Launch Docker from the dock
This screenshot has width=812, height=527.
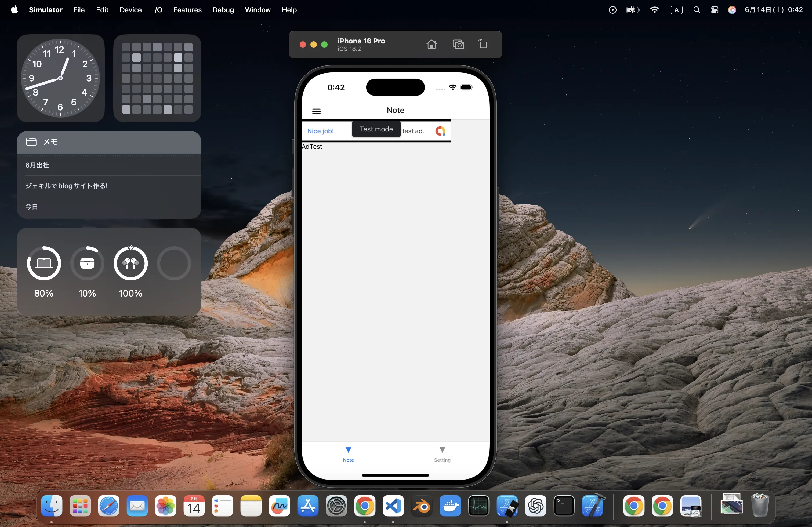point(450,506)
